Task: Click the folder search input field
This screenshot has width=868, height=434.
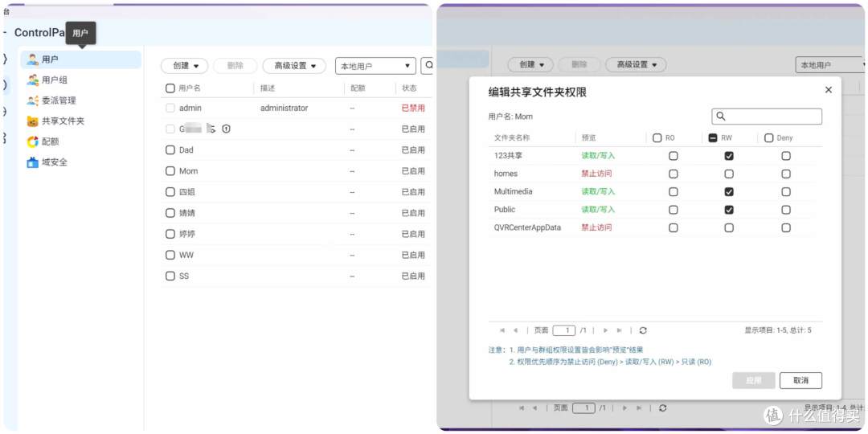Action: 767,117
